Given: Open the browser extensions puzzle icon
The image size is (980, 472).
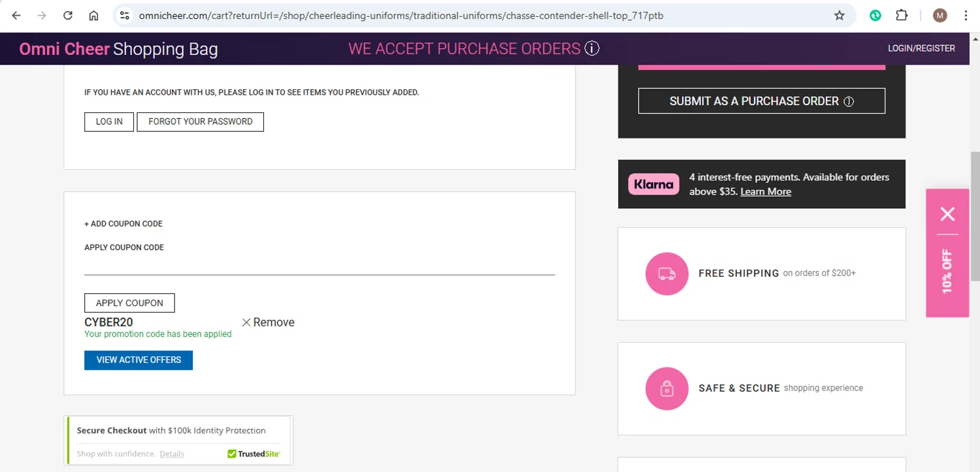Looking at the screenshot, I should coord(902,16).
